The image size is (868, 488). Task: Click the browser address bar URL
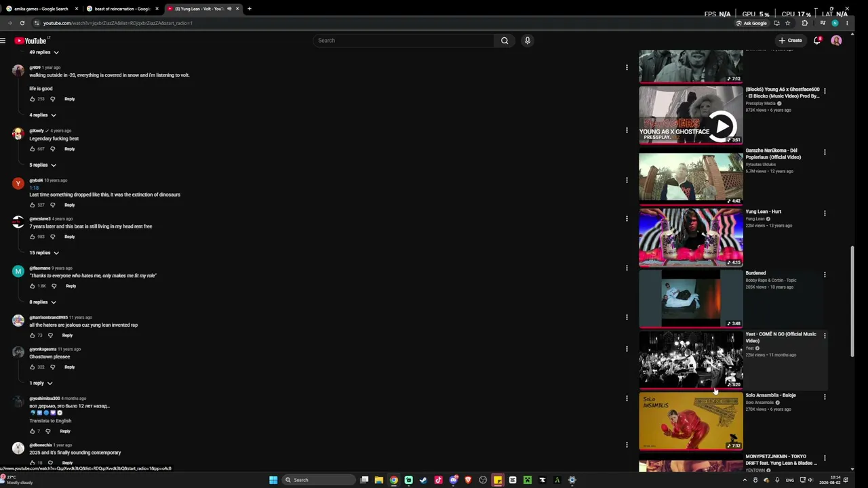click(x=118, y=23)
